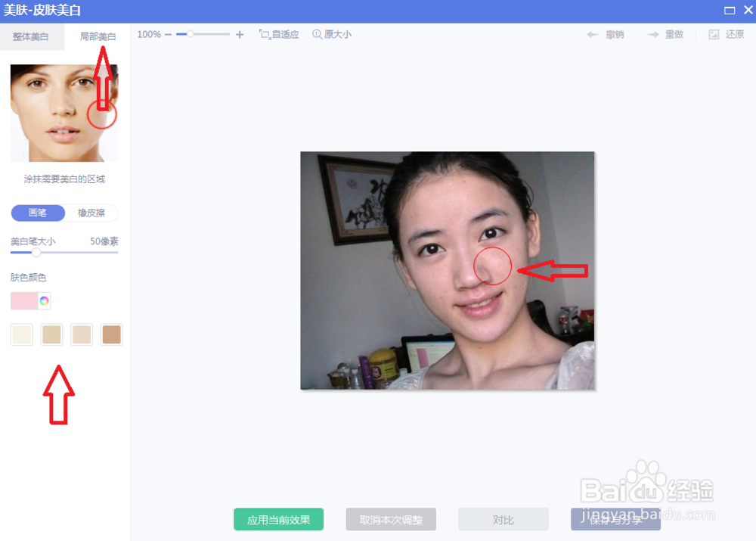Click the redo (重做) icon
The width and height of the screenshot is (756, 541).
653,33
